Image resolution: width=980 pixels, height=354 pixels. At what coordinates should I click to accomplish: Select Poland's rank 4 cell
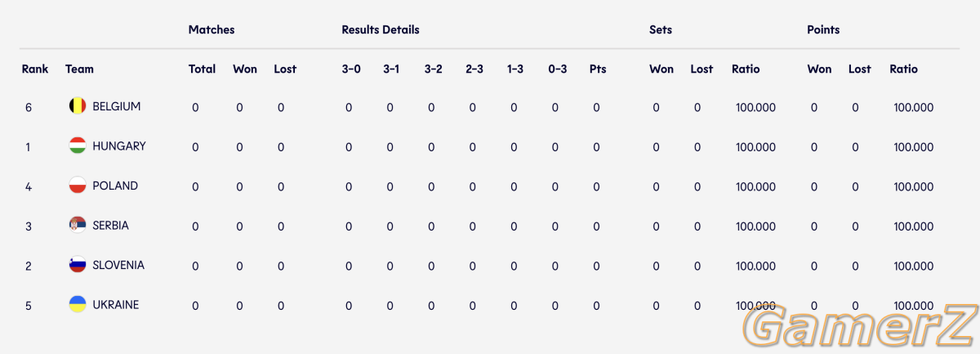[29, 186]
